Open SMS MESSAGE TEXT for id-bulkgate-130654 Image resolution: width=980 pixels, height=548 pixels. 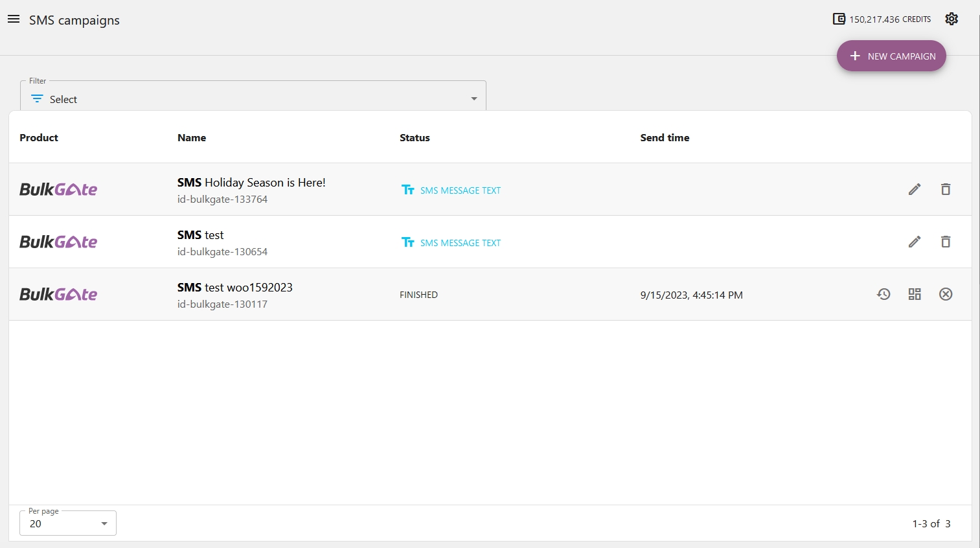coord(460,243)
